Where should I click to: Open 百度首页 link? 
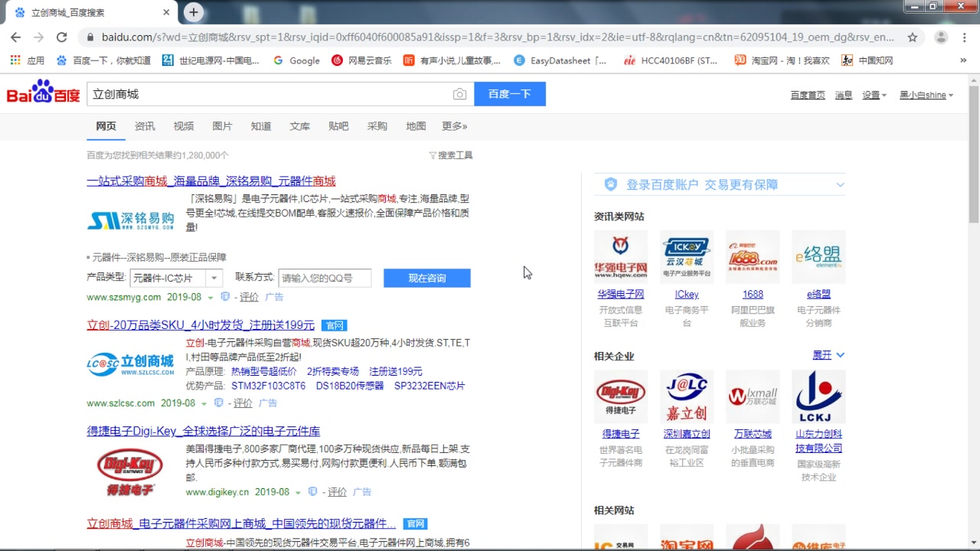click(x=808, y=95)
